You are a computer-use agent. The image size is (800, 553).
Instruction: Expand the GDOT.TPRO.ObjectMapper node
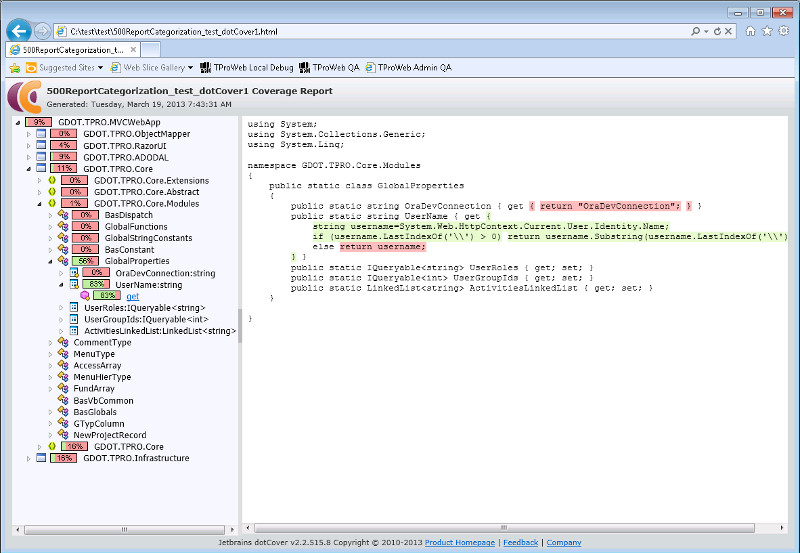coord(29,134)
